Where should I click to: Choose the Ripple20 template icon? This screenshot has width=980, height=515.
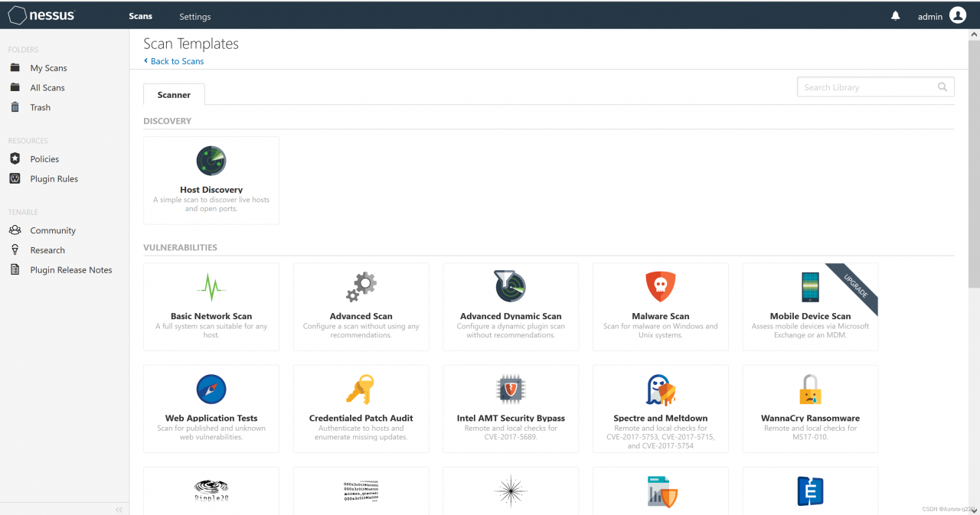(211, 490)
